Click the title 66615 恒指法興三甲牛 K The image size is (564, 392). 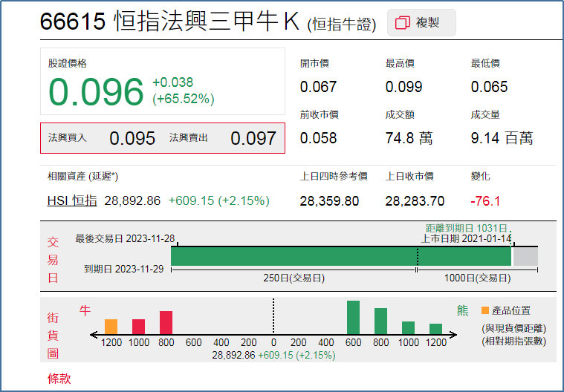coord(169,22)
